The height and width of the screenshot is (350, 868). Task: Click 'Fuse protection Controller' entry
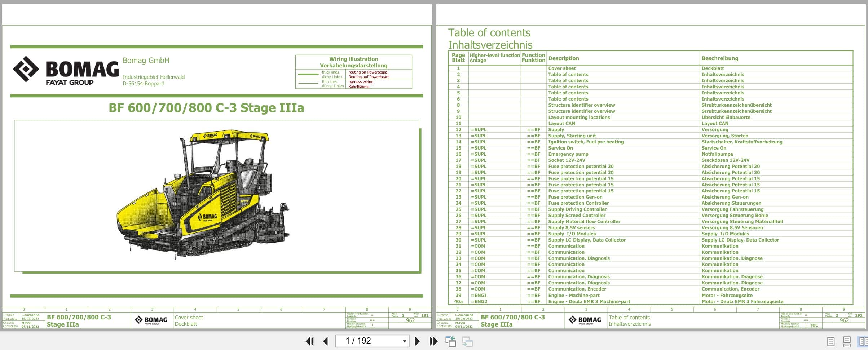tap(578, 203)
